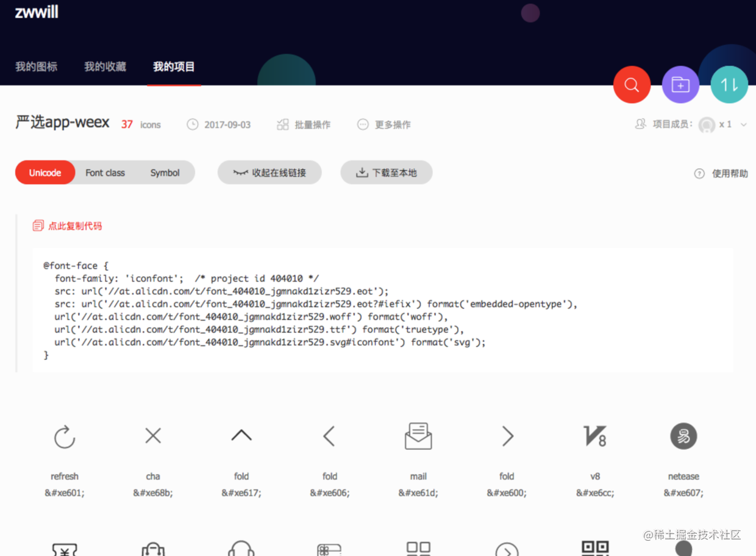Click the &#xe601; code under refresh

65,493
